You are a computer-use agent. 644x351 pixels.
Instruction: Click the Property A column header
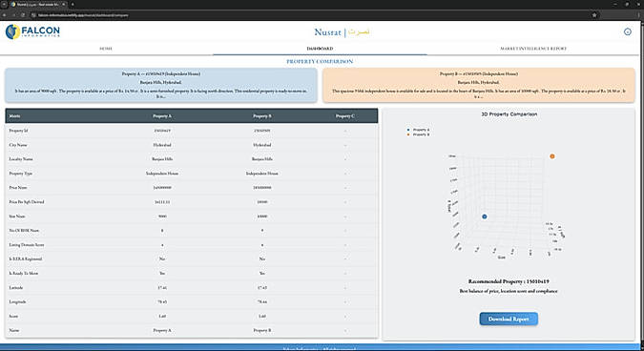[162, 116]
